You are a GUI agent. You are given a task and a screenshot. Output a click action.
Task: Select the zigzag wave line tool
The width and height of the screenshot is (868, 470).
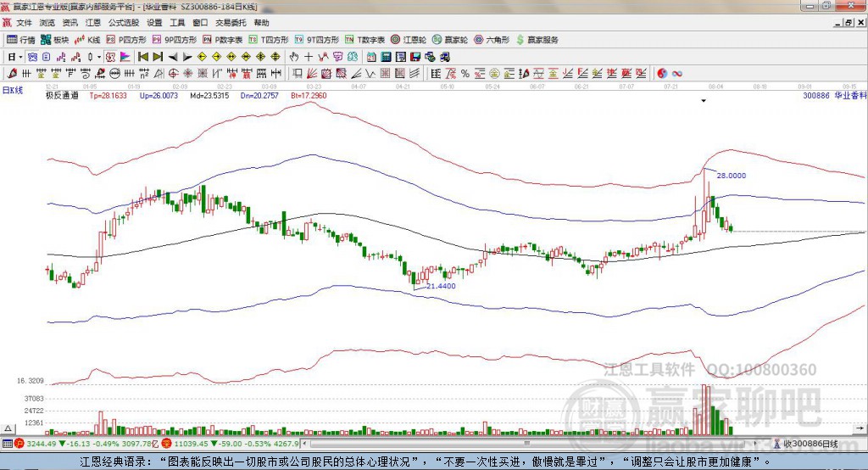coord(370,73)
